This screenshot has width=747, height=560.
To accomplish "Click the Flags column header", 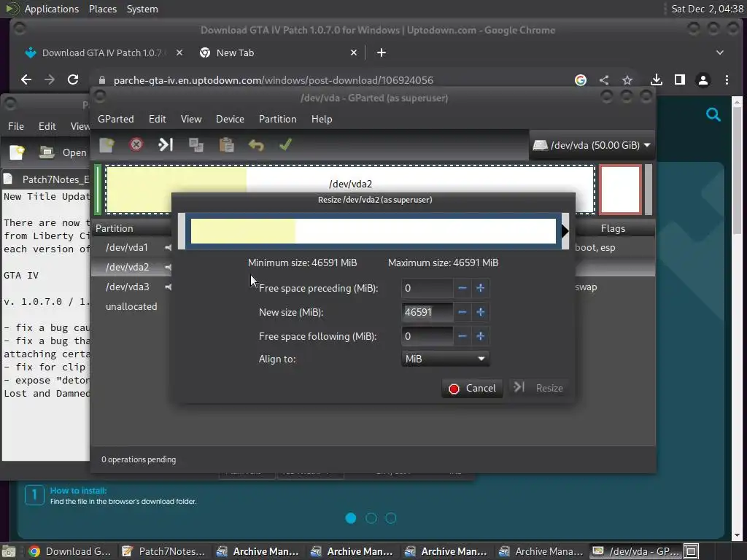I will tap(613, 228).
